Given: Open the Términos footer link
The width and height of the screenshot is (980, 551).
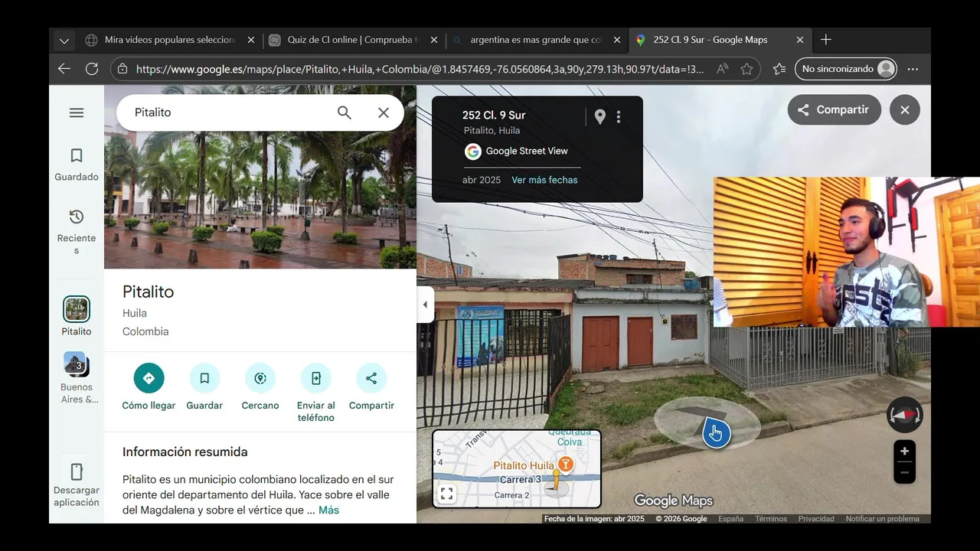Looking at the screenshot, I should [771, 519].
